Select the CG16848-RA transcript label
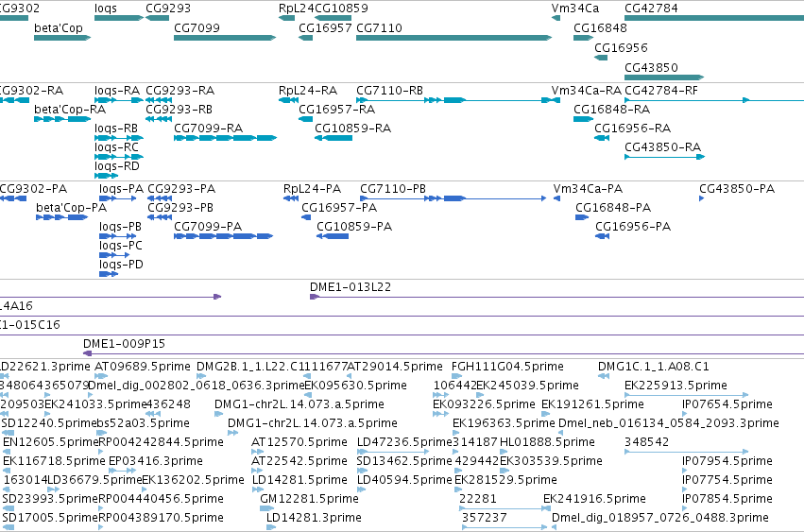The width and height of the screenshot is (804, 532). pos(611,110)
